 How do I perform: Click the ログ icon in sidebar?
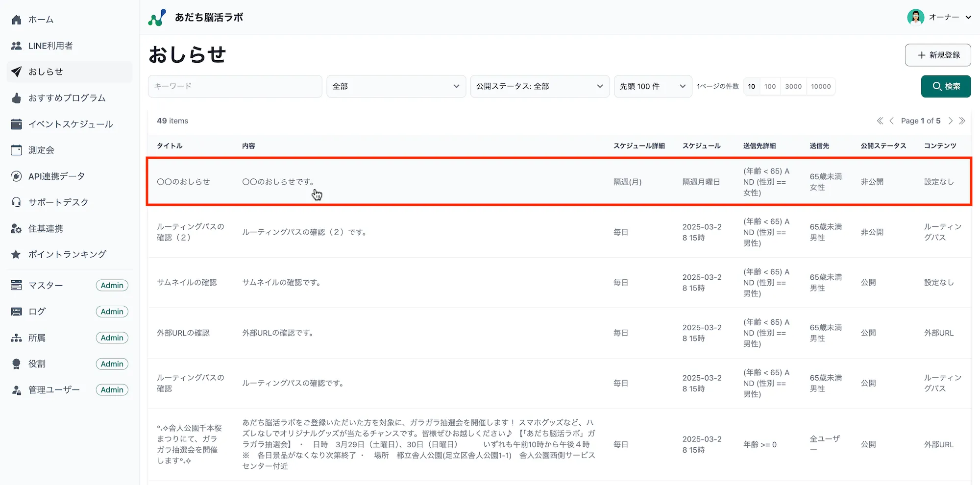(16, 312)
